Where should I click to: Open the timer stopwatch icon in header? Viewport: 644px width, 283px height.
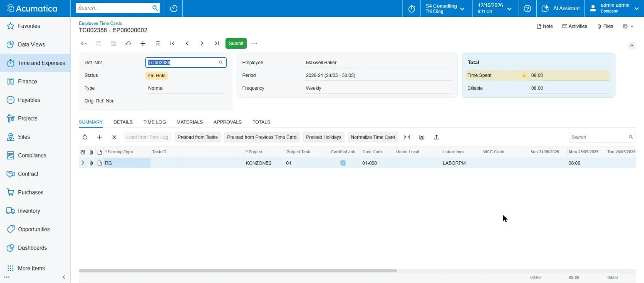[411, 8]
